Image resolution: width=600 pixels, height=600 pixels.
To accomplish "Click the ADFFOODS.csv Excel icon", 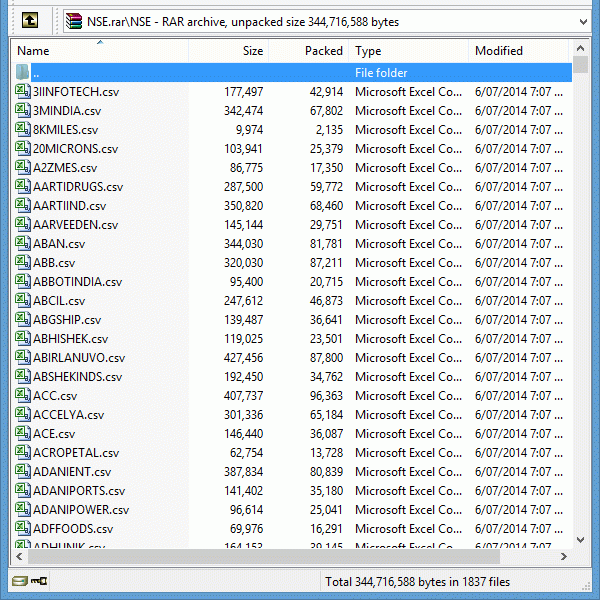I will tap(23, 528).
